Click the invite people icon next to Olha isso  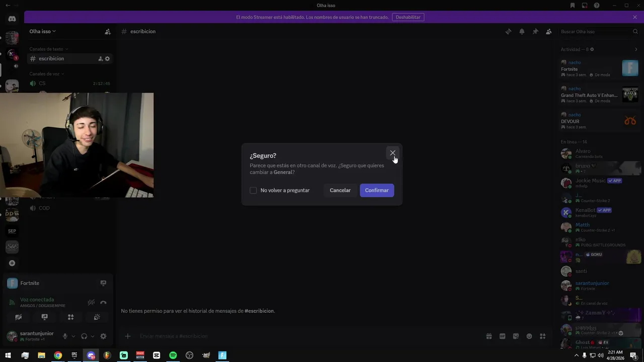pos(108,31)
